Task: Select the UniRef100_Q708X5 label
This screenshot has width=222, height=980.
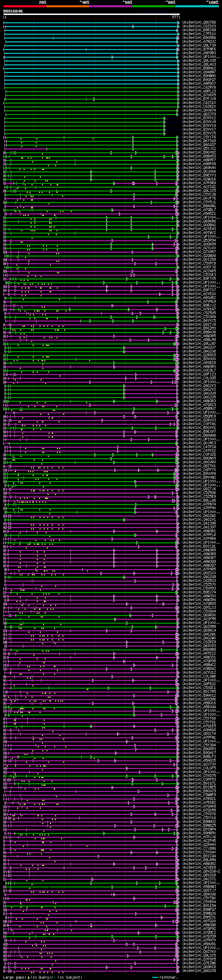Action: click(199, 95)
